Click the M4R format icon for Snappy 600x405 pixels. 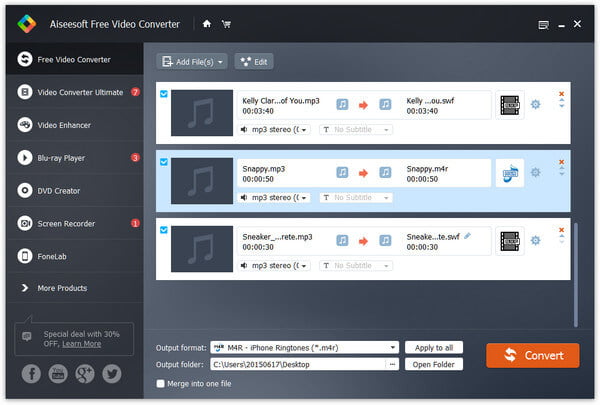[x=510, y=173]
